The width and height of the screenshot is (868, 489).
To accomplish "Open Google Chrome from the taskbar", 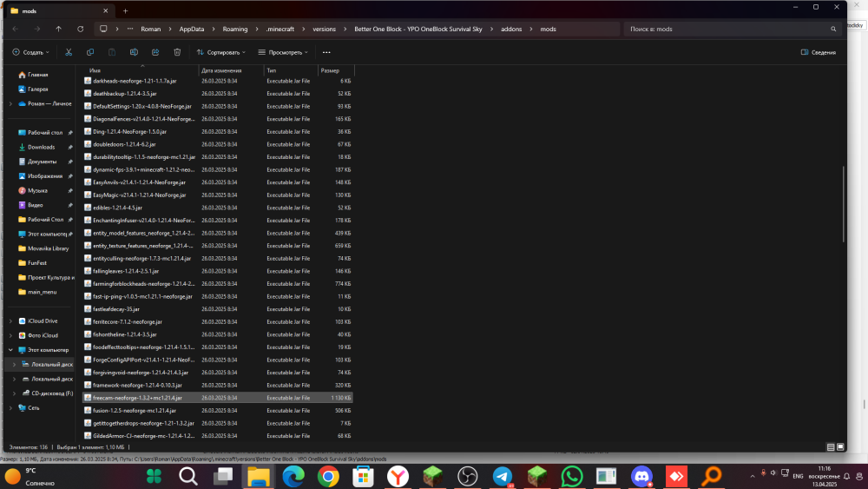I will (x=328, y=476).
